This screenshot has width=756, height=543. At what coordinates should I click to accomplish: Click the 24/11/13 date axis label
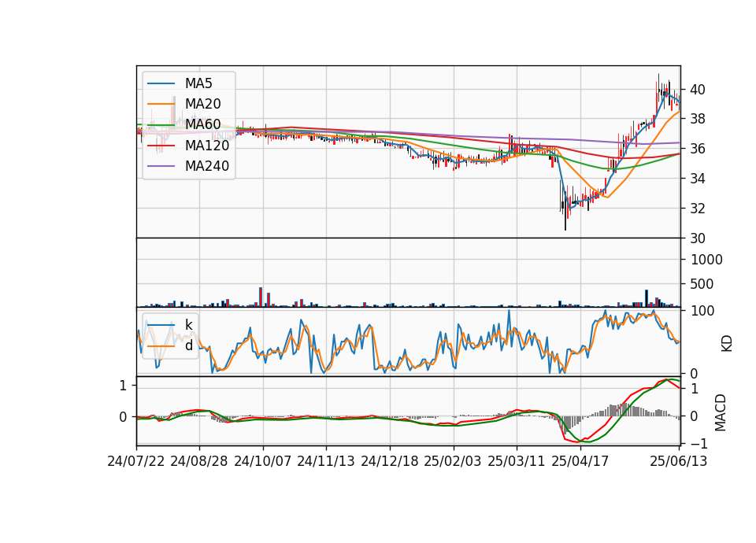click(x=326, y=461)
